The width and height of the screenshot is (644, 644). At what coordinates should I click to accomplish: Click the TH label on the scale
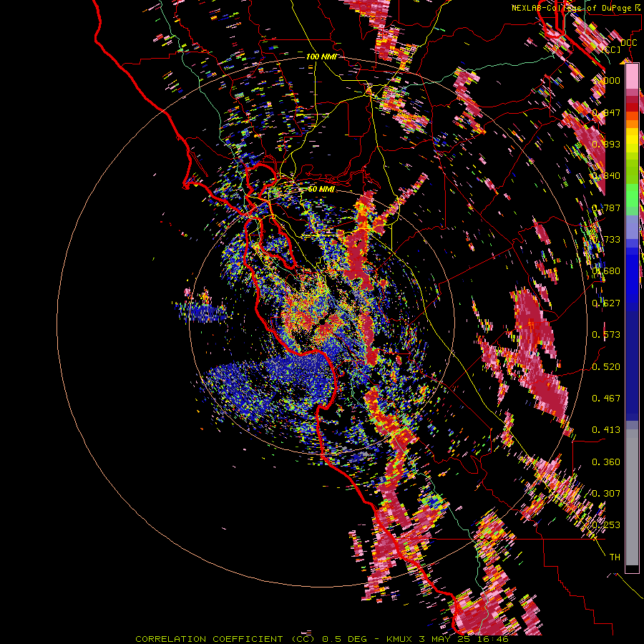tap(615, 557)
